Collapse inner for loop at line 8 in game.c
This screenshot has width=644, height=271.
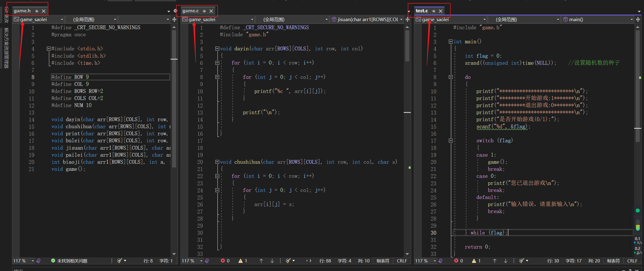(217, 77)
